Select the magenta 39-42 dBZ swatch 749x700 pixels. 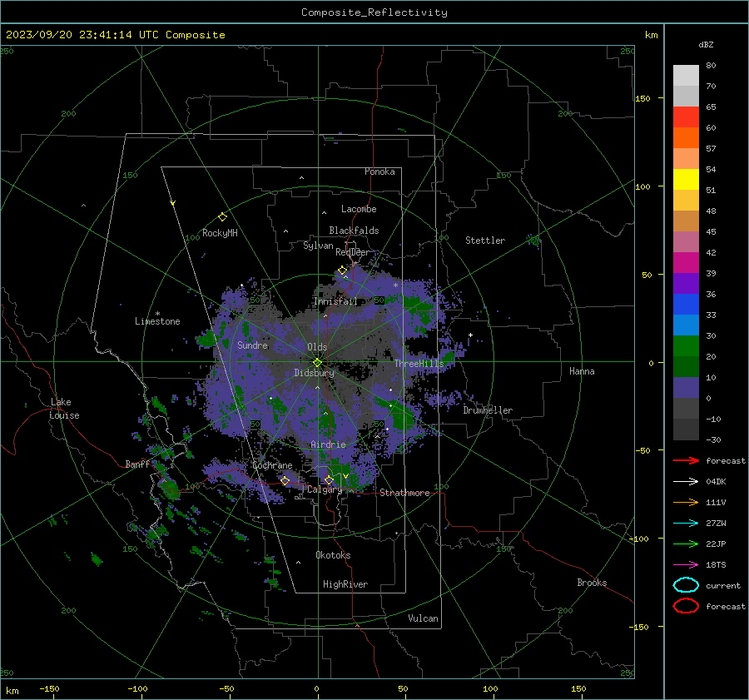686,263
